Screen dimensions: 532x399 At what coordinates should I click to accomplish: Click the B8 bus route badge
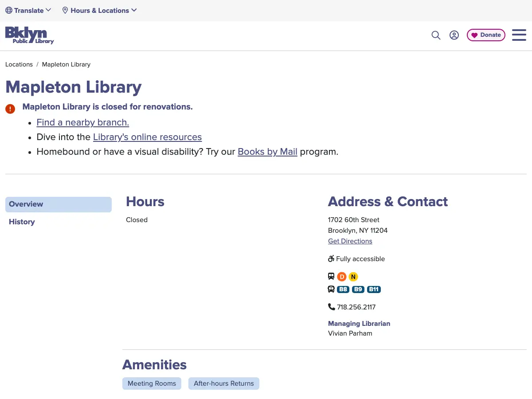(x=343, y=289)
